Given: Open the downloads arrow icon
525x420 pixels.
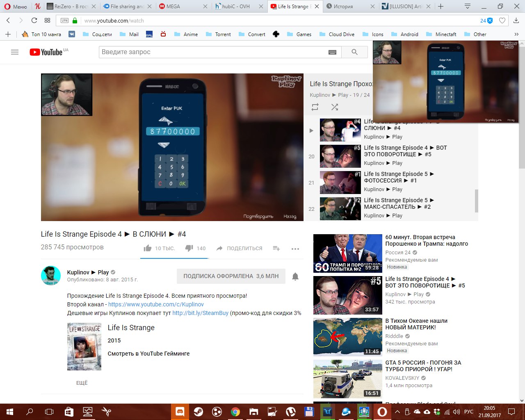Looking at the screenshot, I should 516,21.
